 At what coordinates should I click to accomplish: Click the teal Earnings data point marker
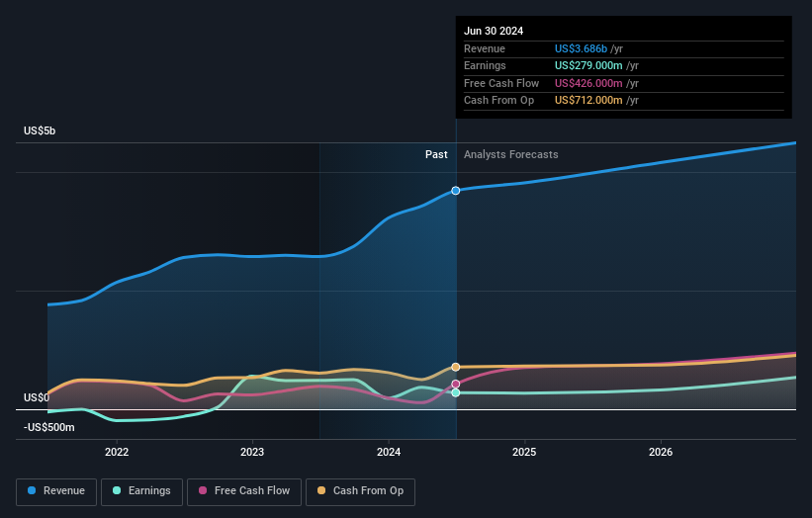click(x=456, y=392)
